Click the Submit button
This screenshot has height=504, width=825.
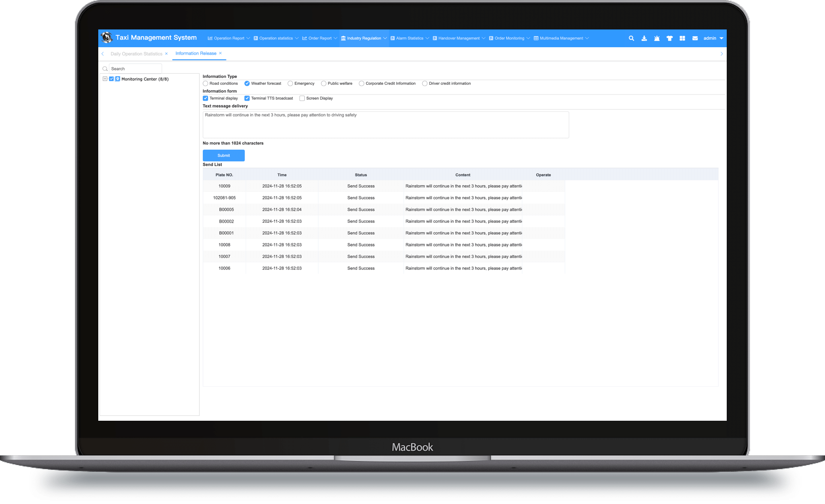point(223,156)
